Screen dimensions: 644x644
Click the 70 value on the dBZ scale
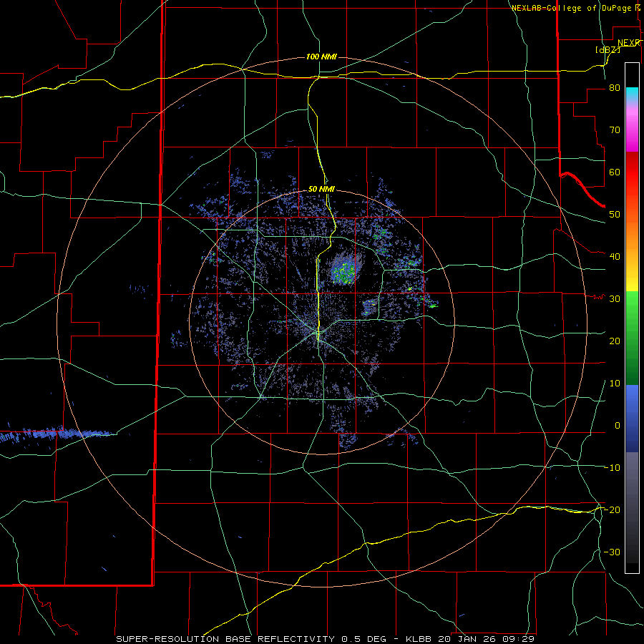tap(615, 130)
